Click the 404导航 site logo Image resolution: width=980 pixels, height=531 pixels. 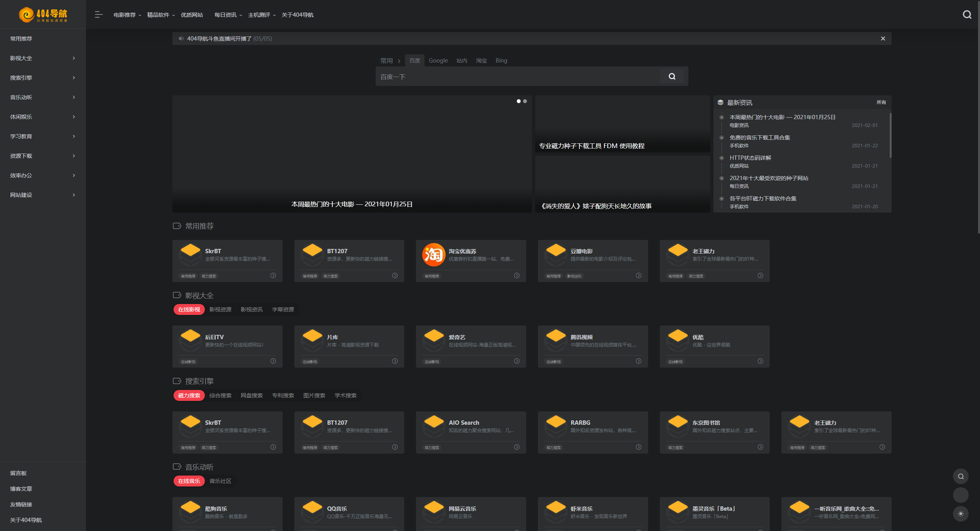[43, 15]
